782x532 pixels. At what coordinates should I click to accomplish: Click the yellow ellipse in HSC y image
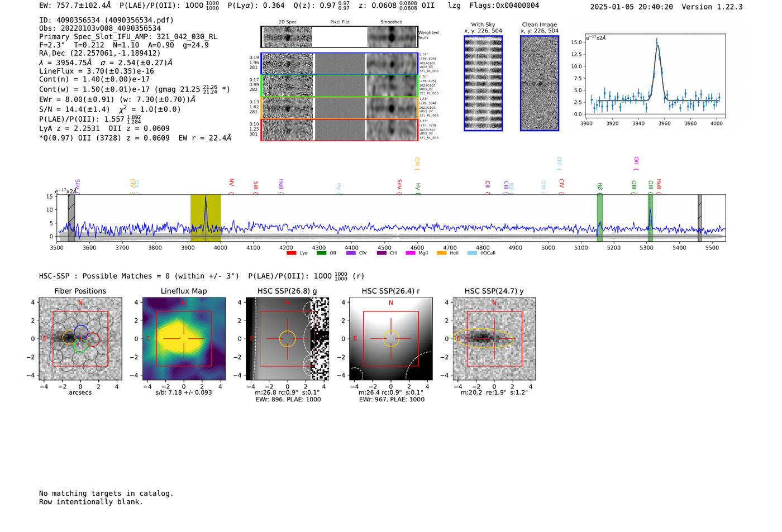pyautogui.click(x=484, y=339)
